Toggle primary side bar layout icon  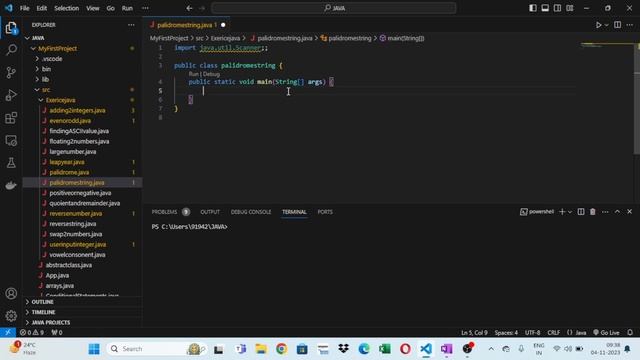pos(533,8)
